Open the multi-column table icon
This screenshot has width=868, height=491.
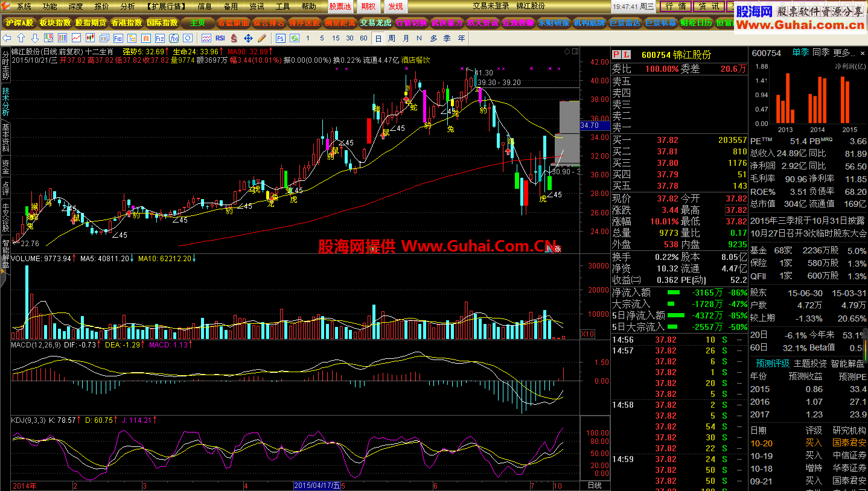pos(62,38)
